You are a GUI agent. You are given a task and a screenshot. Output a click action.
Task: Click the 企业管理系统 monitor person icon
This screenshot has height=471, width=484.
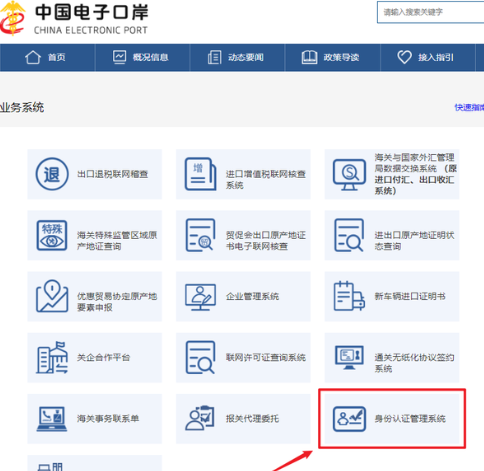coord(200,297)
